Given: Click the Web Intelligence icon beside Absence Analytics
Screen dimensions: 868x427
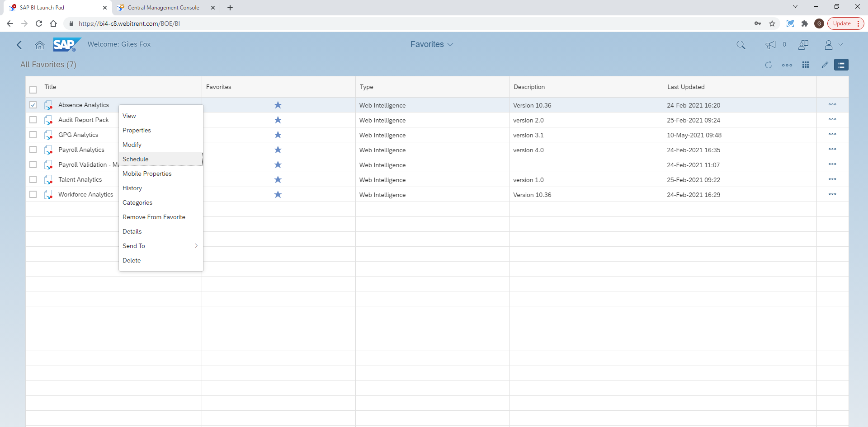Looking at the screenshot, I should 48,104.
